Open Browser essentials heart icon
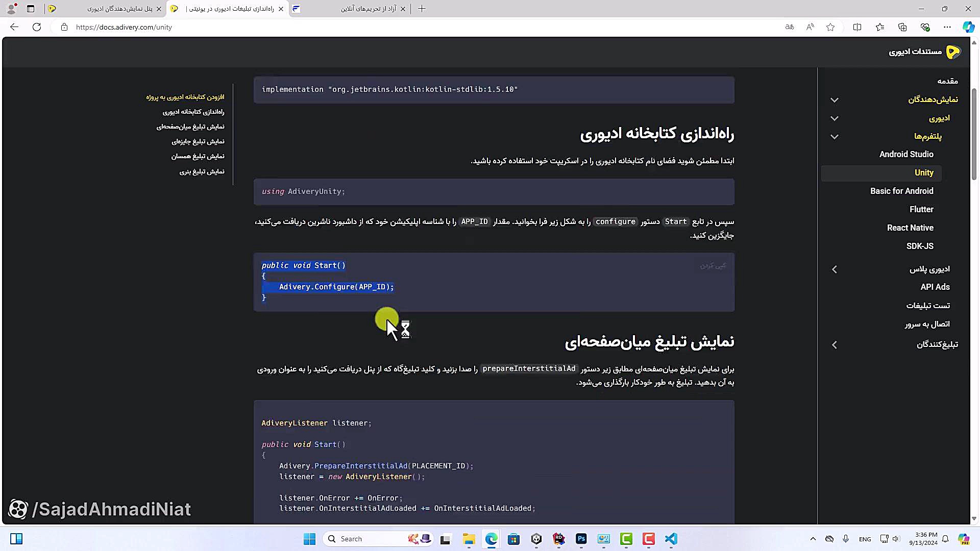 pyautogui.click(x=925, y=27)
